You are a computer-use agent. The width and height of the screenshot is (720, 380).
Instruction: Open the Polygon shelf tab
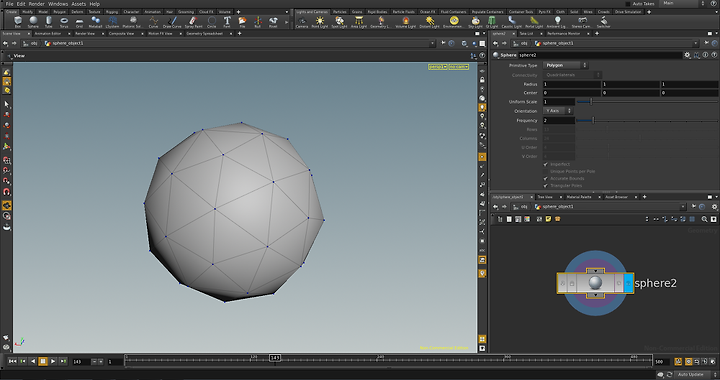[x=60, y=12]
